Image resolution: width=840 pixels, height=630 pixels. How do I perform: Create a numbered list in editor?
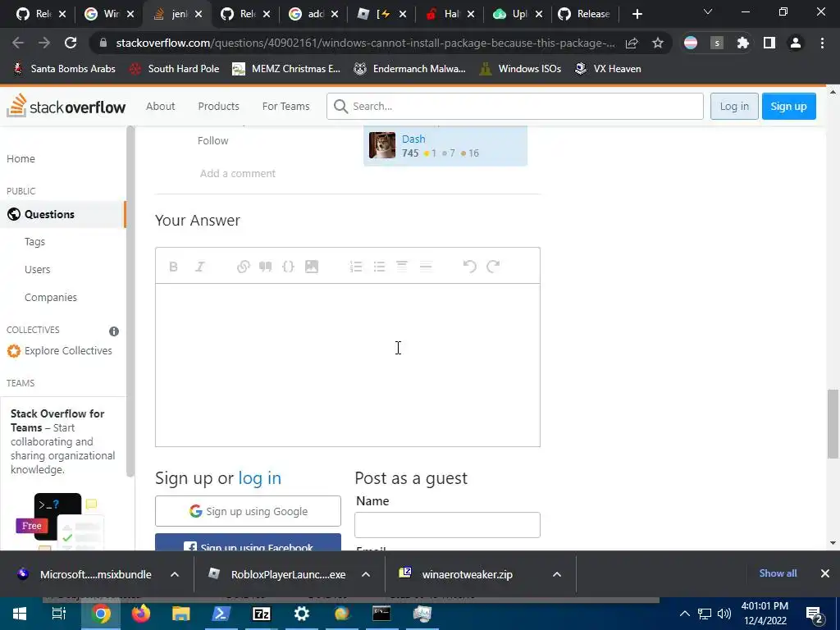pos(356,267)
